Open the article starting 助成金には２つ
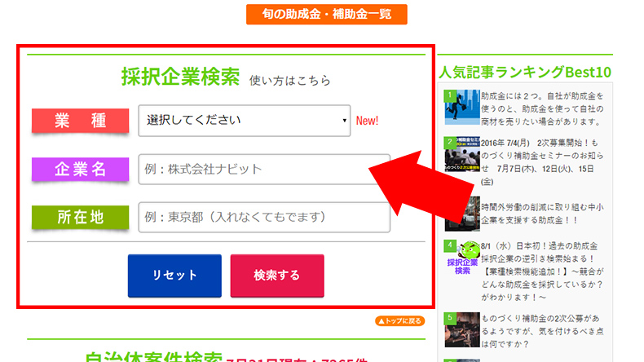 540,108
